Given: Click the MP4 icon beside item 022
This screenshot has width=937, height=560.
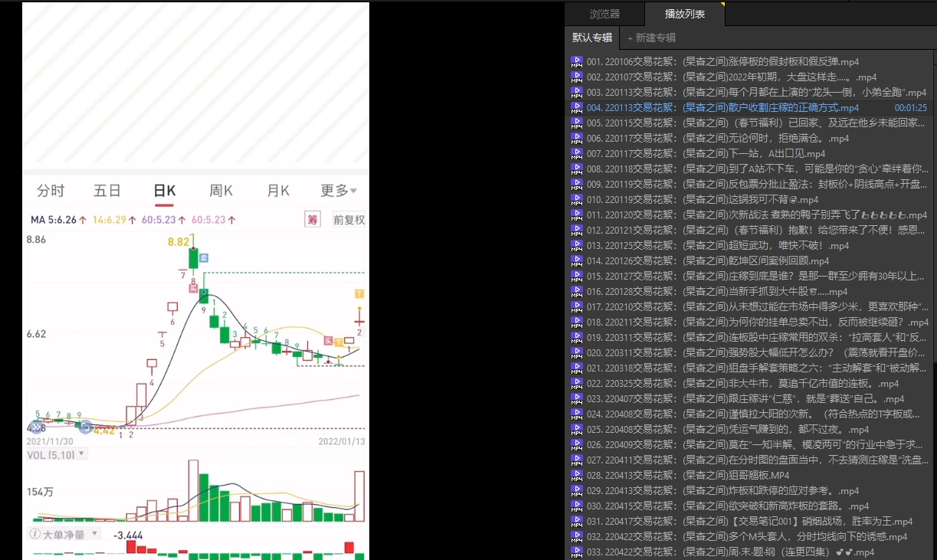Looking at the screenshot, I should [x=576, y=384].
